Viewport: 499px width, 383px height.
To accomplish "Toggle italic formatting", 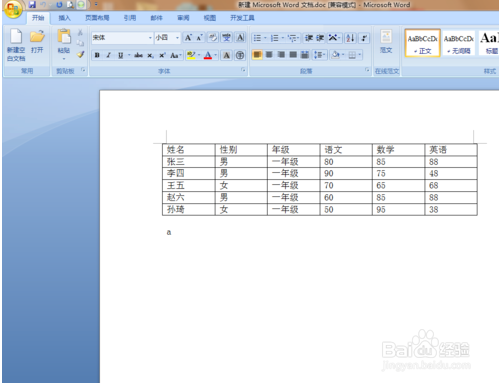I will point(108,55).
